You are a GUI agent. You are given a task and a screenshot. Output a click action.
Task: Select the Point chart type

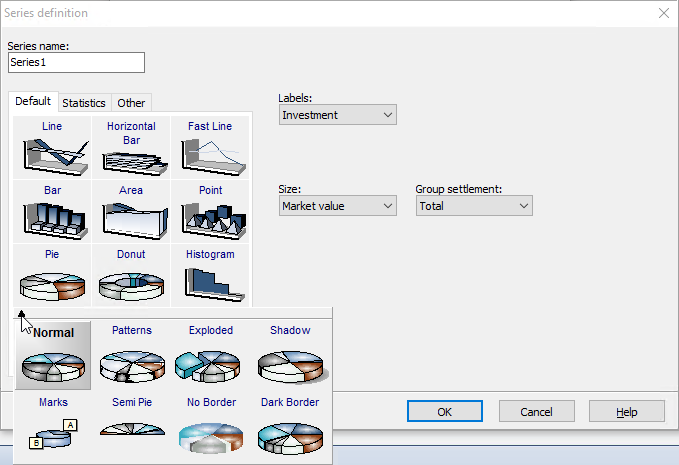[210, 212]
